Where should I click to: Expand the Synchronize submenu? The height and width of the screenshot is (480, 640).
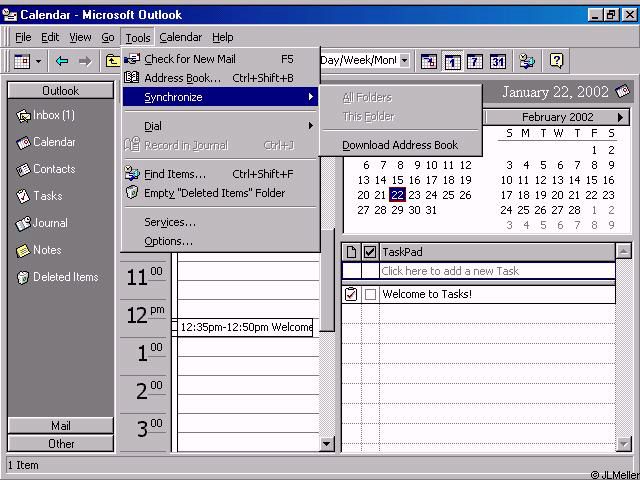pyautogui.click(x=220, y=97)
